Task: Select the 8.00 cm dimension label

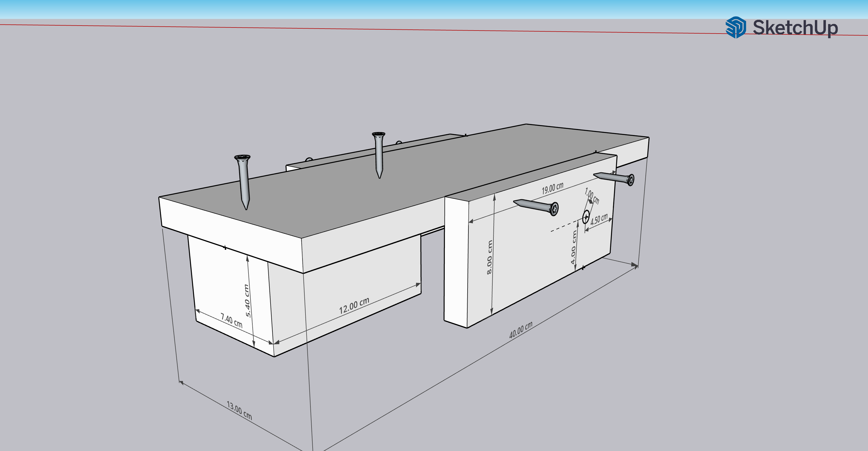Action: (489, 257)
